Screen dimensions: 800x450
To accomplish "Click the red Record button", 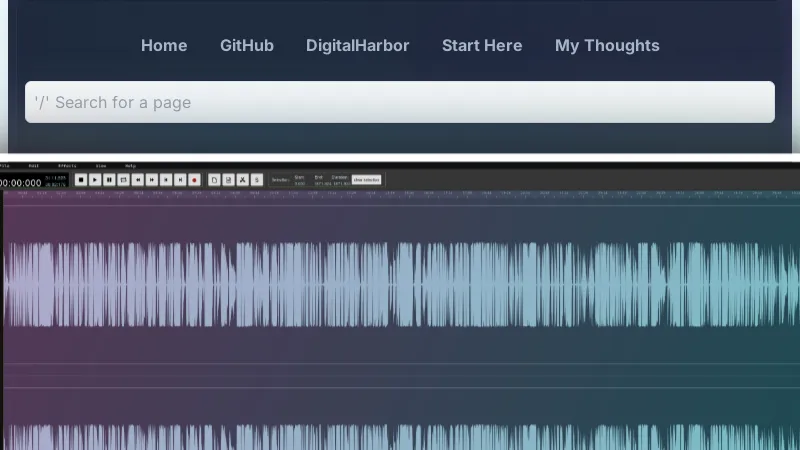I will pyautogui.click(x=194, y=179).
